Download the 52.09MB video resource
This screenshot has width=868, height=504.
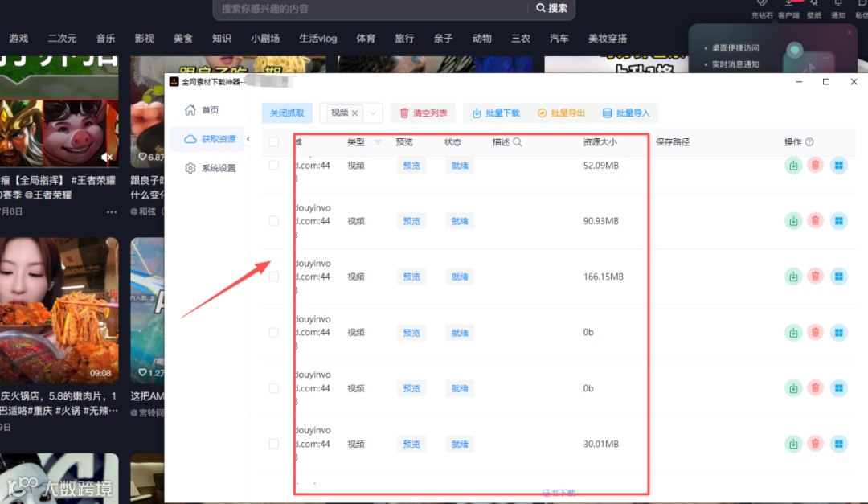click(793, 165)
